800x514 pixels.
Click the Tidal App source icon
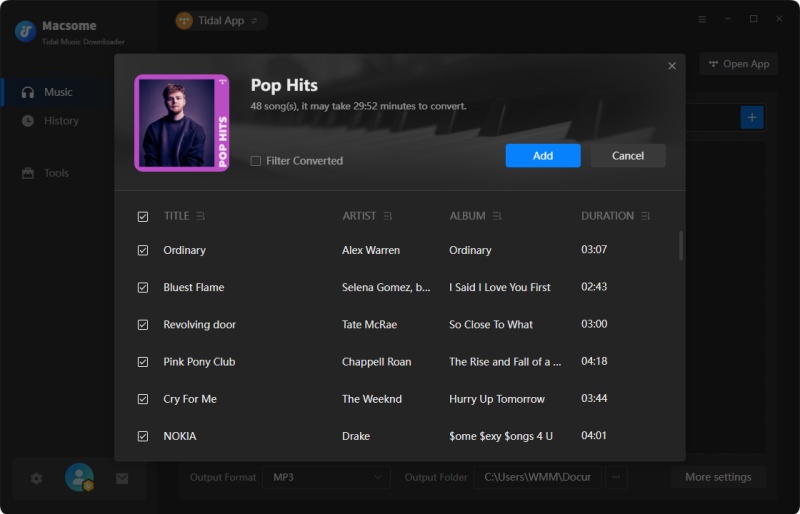[x=184, y=21]
